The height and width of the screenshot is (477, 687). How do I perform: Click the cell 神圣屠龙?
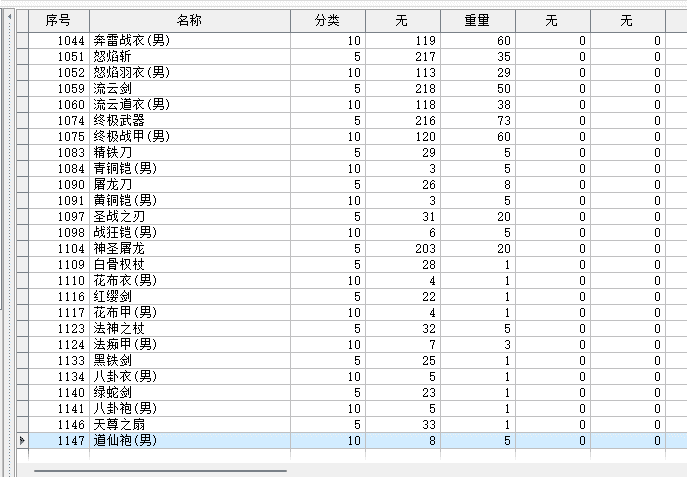[190, 249]
